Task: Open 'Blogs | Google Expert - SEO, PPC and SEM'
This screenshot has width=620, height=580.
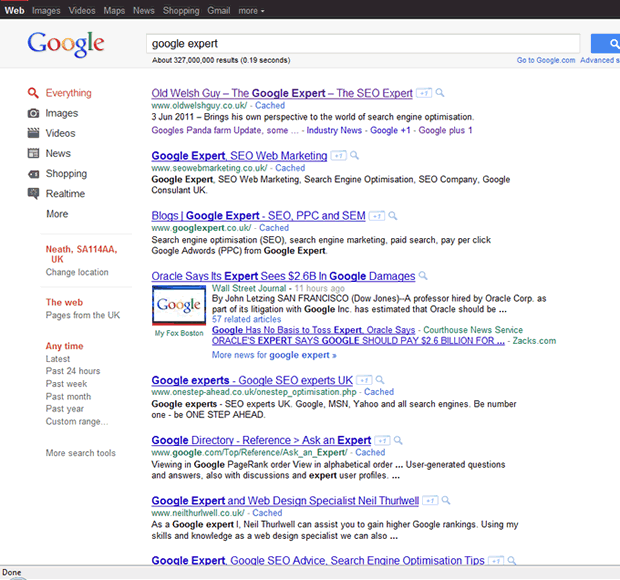Action: click(258, 216)
